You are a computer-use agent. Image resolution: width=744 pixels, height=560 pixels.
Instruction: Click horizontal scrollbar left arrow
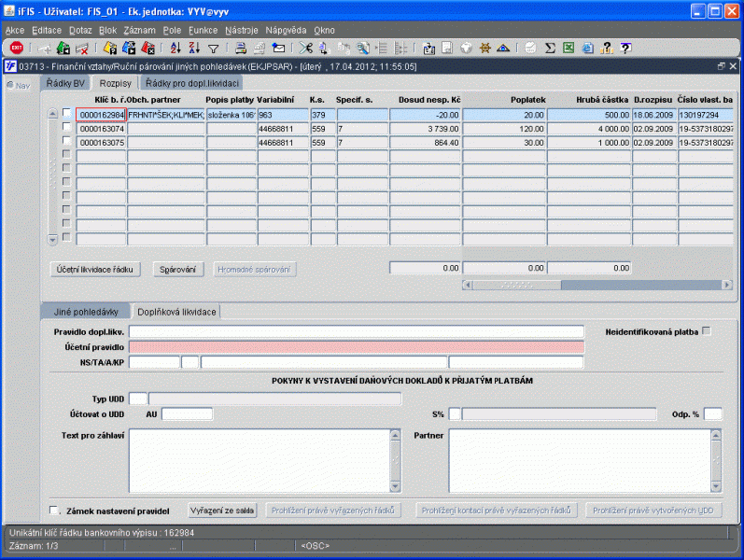(468, 285)
